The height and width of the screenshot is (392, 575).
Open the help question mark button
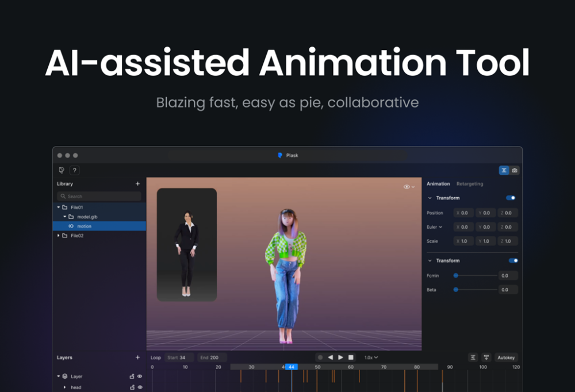pyautogui.click(x=74, y=170)
